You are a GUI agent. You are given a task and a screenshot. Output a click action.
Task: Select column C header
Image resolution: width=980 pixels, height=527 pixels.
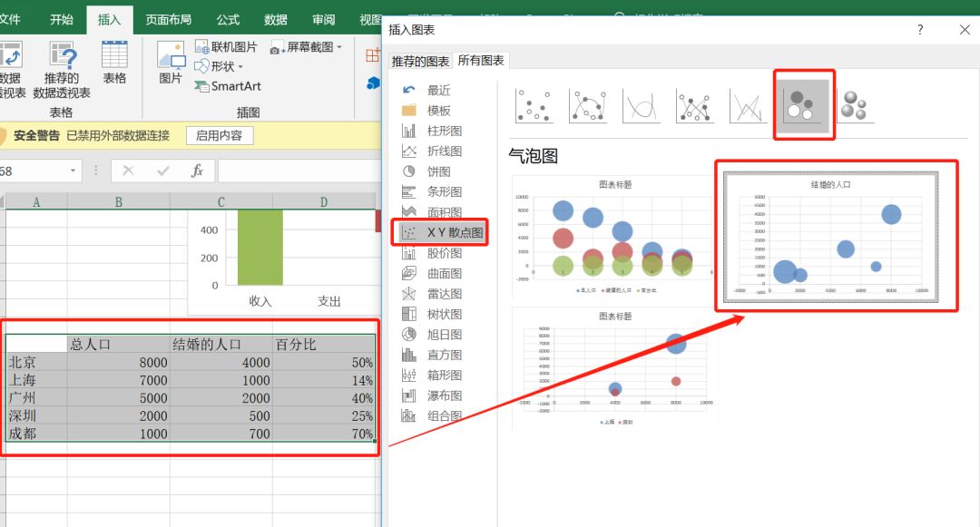(221, 201)
